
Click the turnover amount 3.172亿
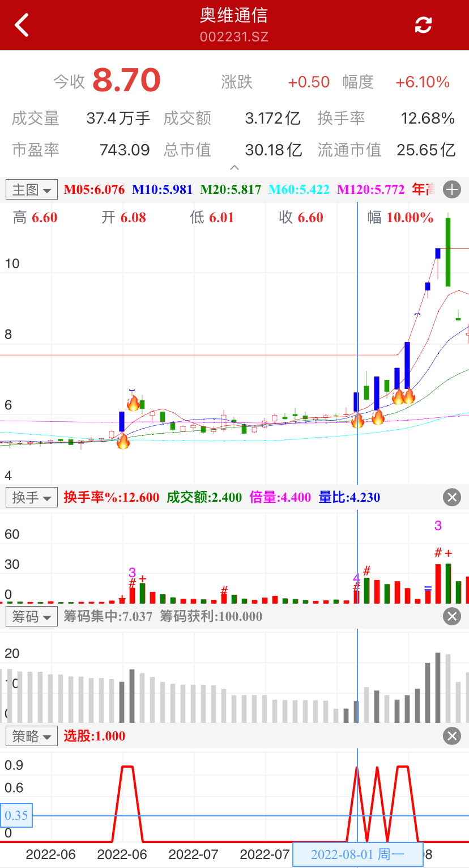(272, 118)
